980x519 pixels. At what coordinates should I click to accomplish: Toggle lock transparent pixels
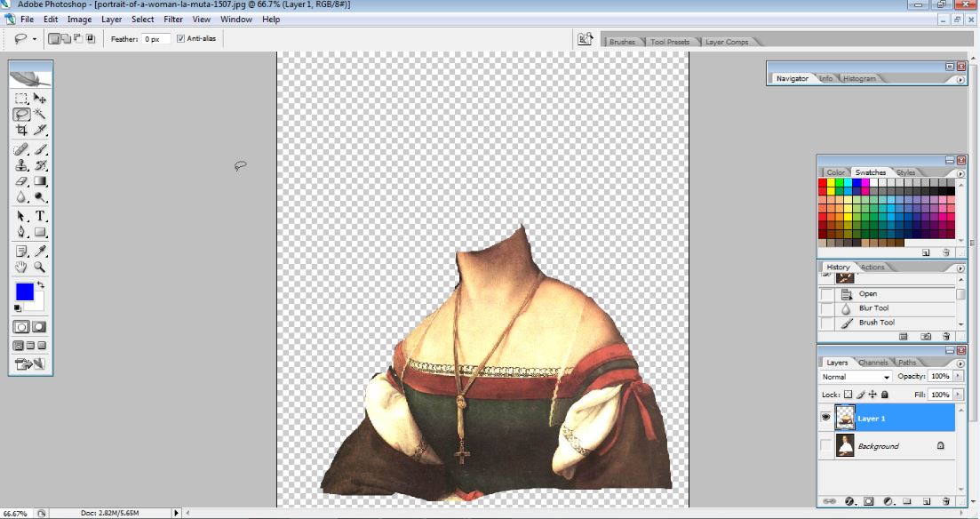[x=848, y=395]
